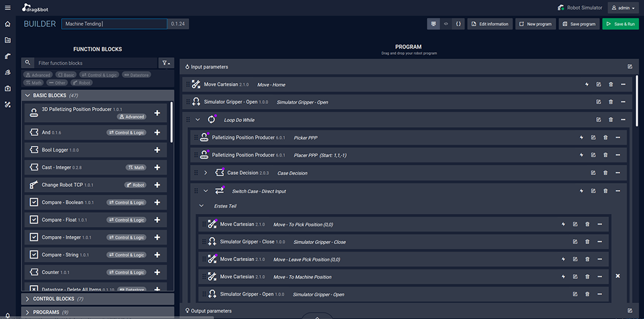
Task: Toggle the Robot filter tag
Action: (x=82, y=82)
